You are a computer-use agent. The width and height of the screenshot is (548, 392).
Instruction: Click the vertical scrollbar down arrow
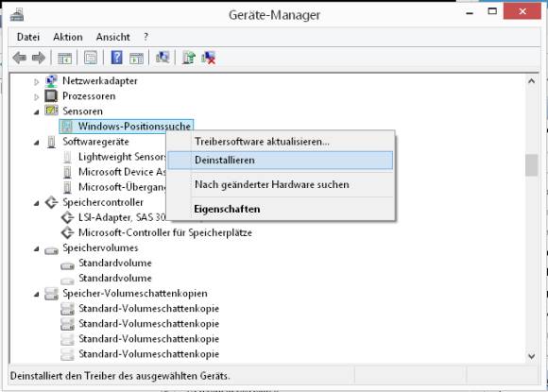pos(532,356)
